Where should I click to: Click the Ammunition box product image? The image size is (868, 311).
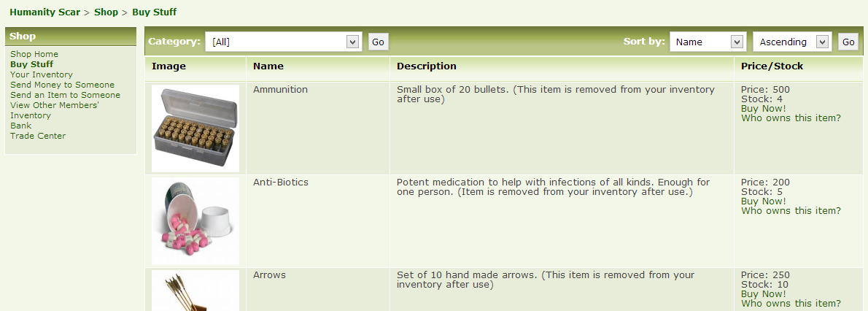[195, 128]
